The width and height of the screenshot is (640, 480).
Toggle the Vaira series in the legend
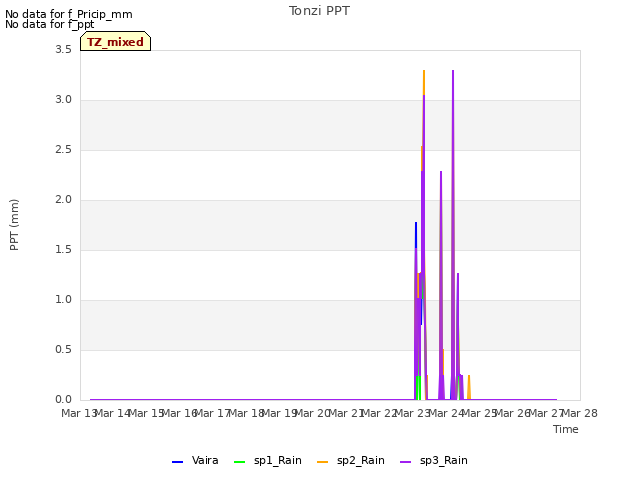[195, 460]
